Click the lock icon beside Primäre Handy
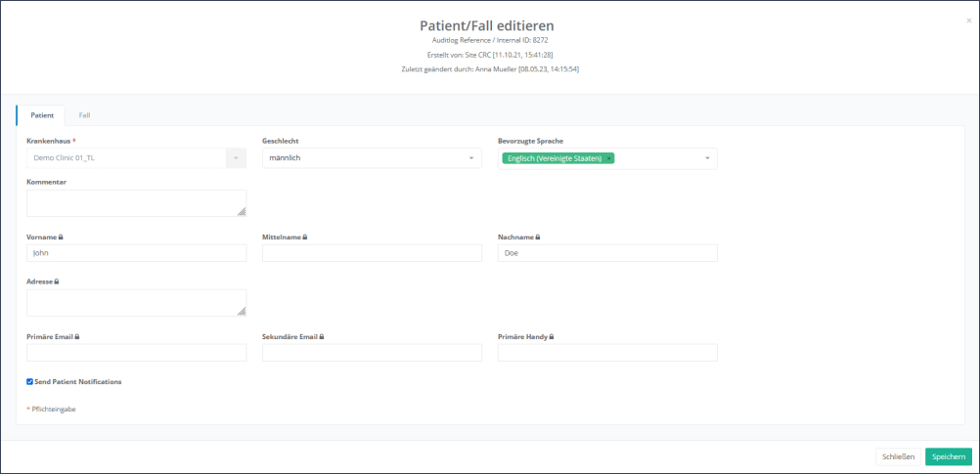Screen dimensions: 980x474 tap(552, 336)
